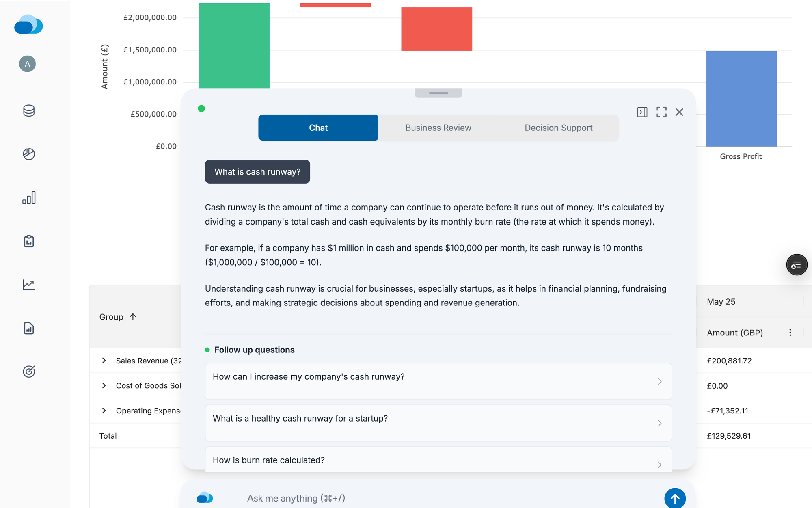The image size is (812, 508).
Task: Toggle the floating assistant button on right edge
Action: pyautogui.click(x=797, y=265)
